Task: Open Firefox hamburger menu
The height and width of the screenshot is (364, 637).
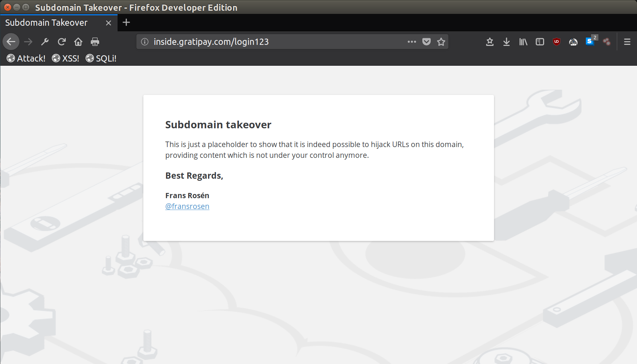Action: pos(627,42)
